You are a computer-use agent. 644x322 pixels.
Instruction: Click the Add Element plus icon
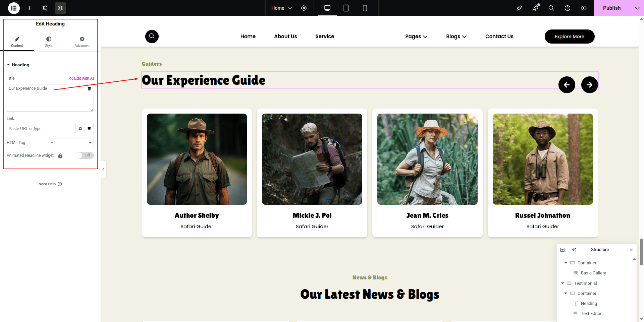tap(30, 8)
